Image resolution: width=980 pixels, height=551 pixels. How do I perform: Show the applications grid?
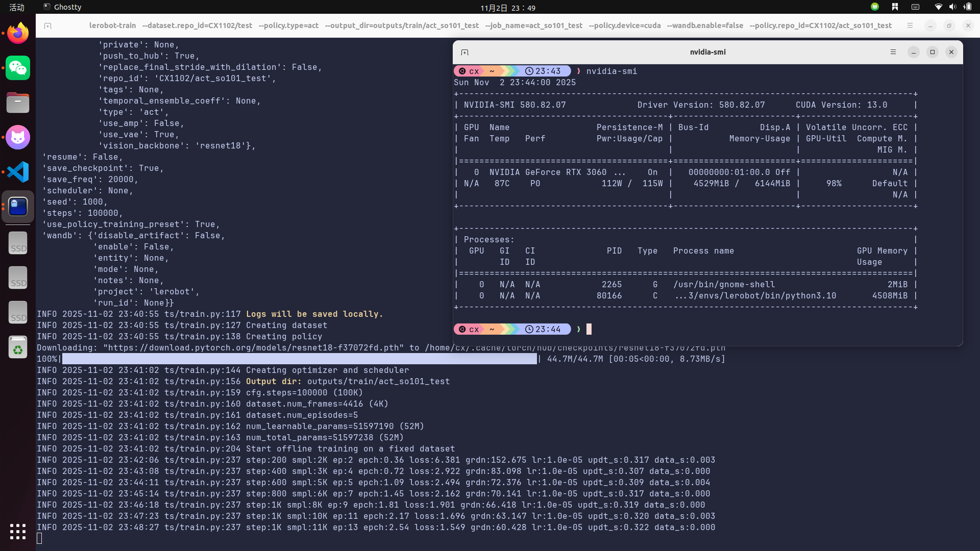click(18, 532)
